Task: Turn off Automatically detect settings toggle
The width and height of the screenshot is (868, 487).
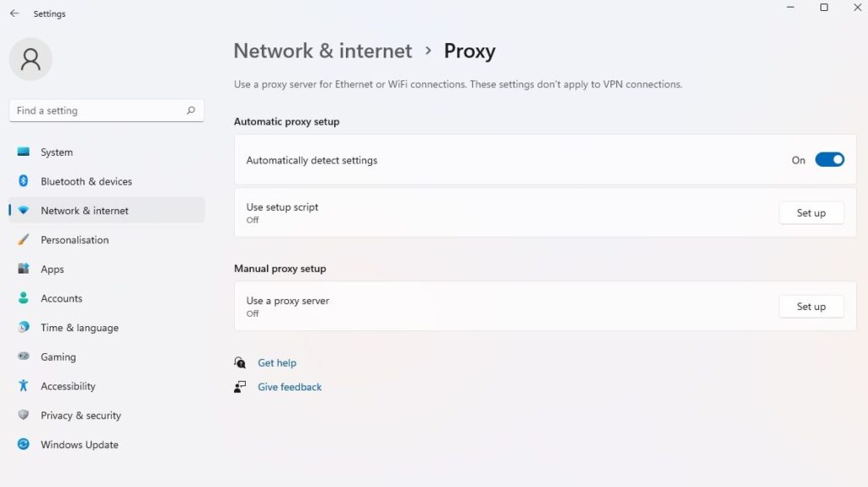Action: click(x=829, y=160)
